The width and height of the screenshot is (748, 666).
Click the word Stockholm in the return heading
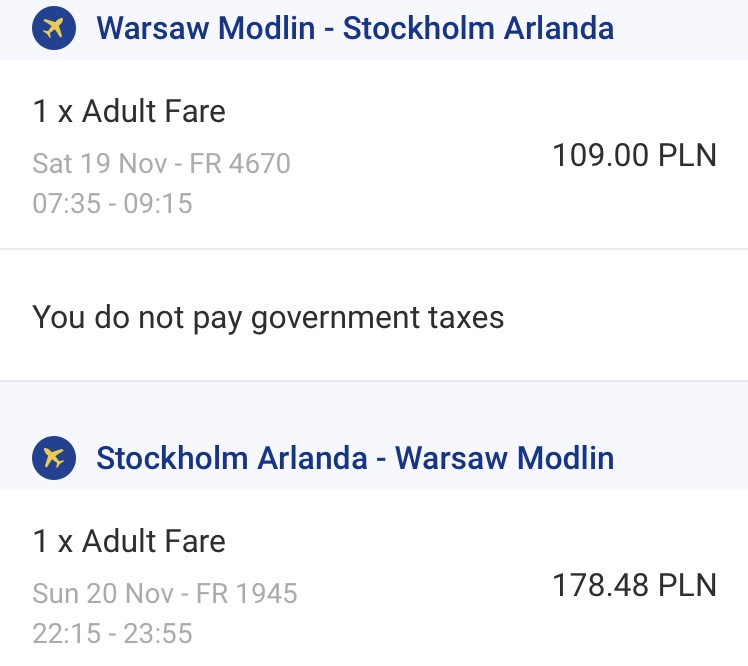tap(172, 458)
